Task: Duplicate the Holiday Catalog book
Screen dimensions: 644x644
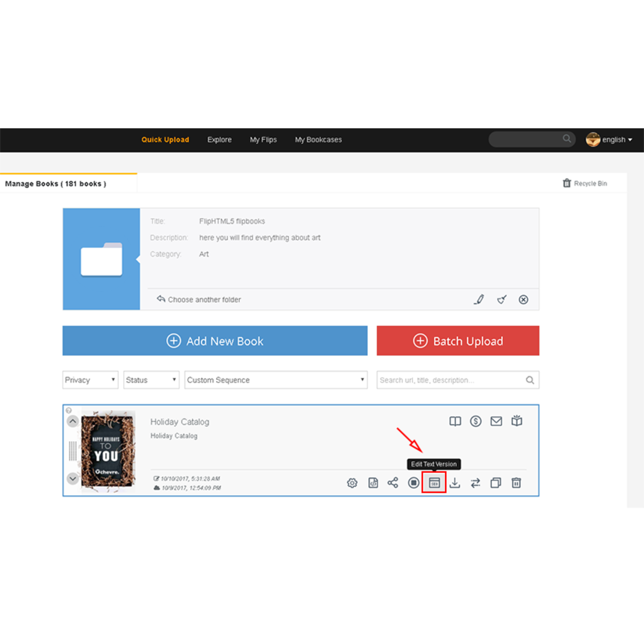Action: coord(496,483)
